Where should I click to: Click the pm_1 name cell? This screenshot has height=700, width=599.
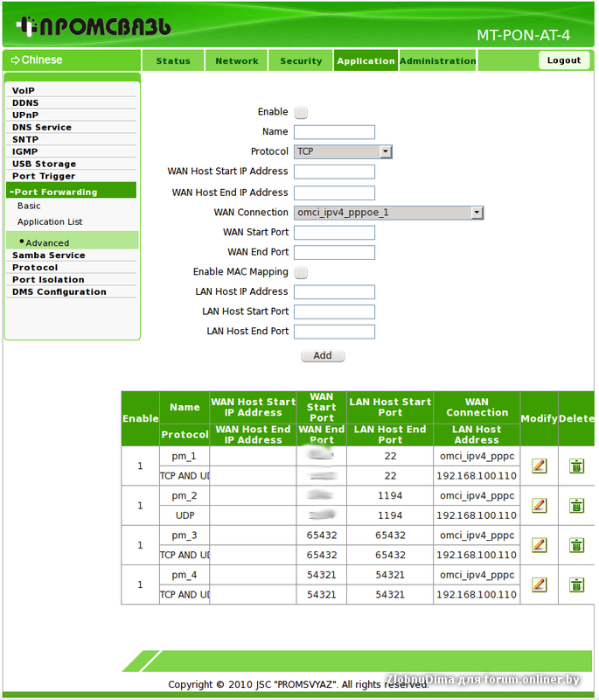click(x=185, y=456)
